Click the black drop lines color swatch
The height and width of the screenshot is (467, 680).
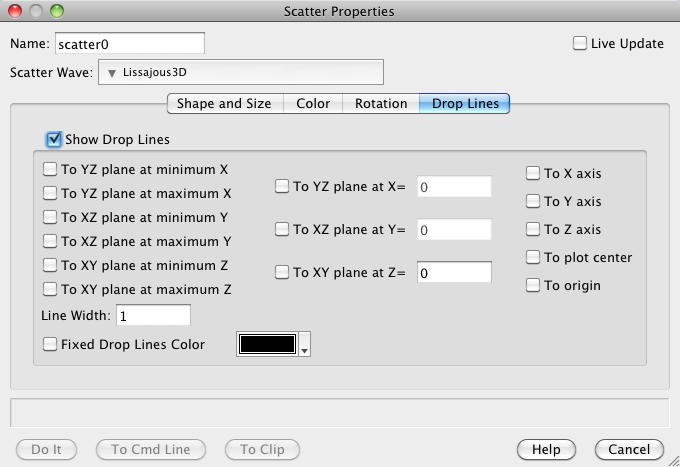(267, 344)
